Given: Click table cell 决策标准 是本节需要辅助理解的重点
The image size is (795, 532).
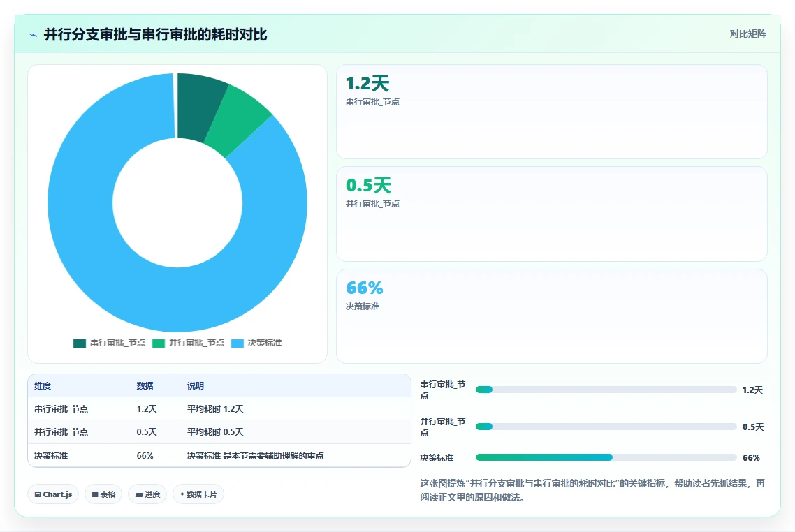Looking at the screenshot, I should click(x=256, y=456).
